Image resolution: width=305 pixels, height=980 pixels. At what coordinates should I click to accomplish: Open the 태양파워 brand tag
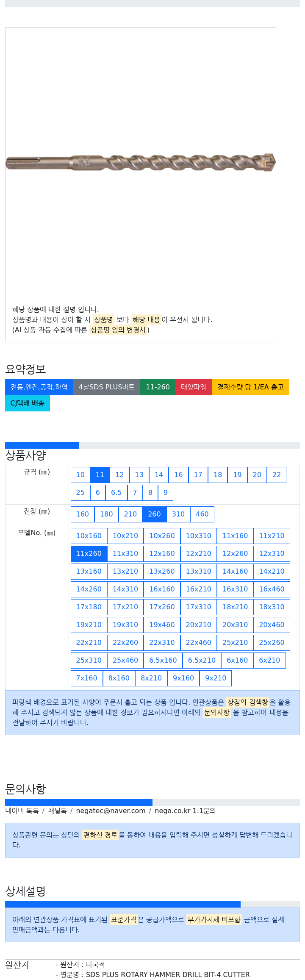click(194, 387)
